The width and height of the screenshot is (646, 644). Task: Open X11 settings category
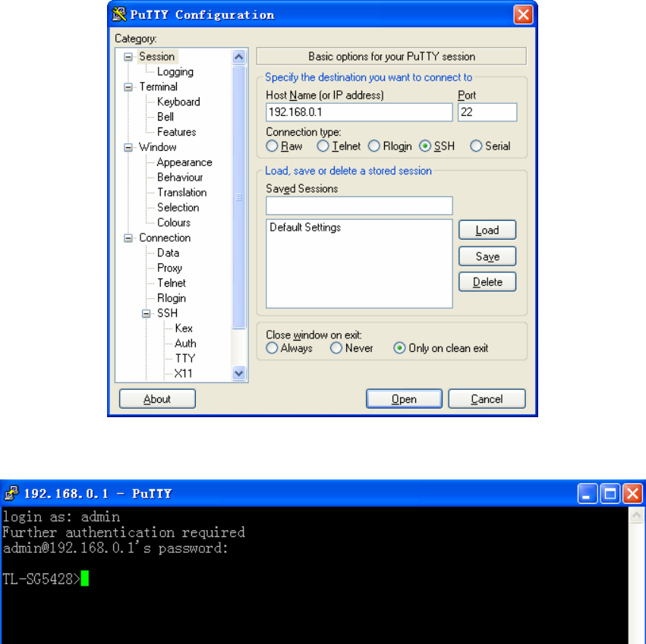point(183,373)
